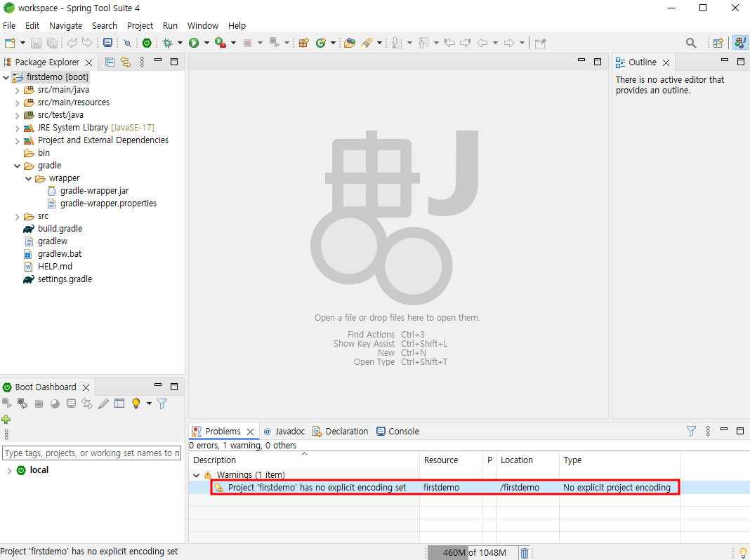Toggle Link with Editor in Package Explorer
750x560 pixels.
(125, 62)
